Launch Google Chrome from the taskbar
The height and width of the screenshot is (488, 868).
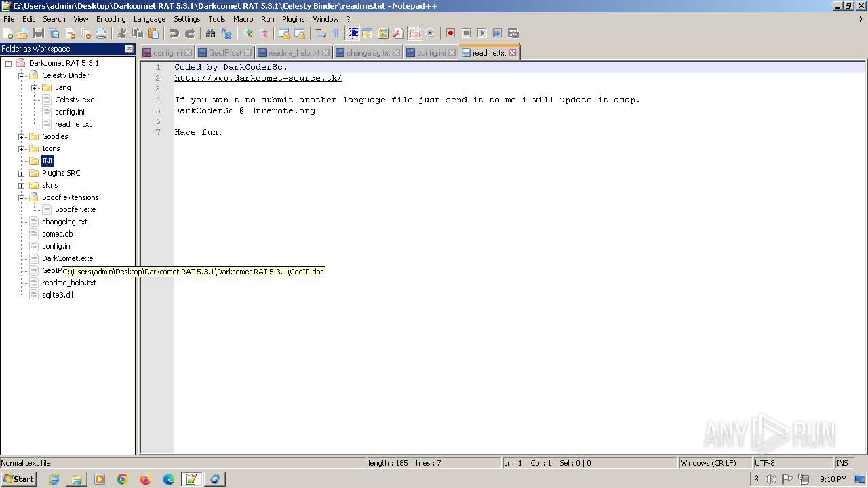coord(123,479)
